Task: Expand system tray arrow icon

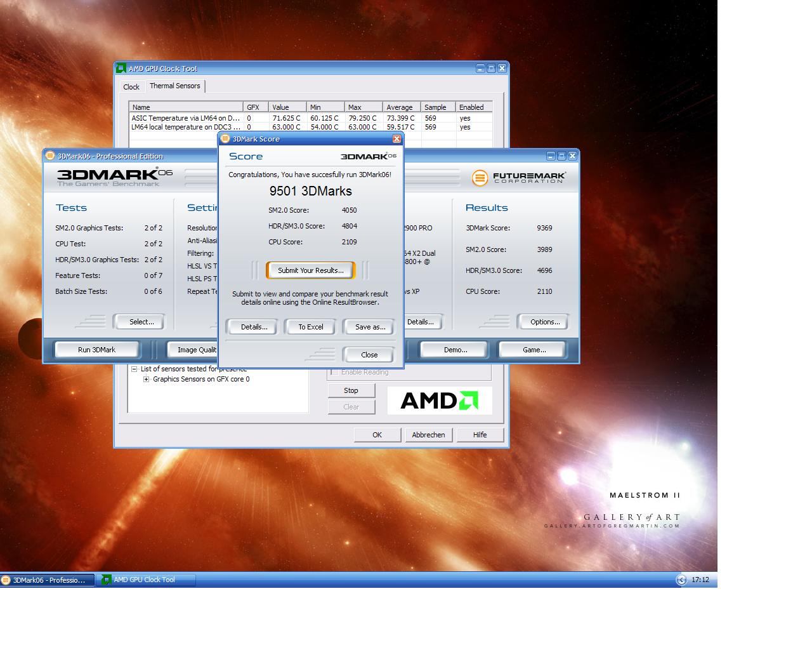Action: [x=681, y=580]
